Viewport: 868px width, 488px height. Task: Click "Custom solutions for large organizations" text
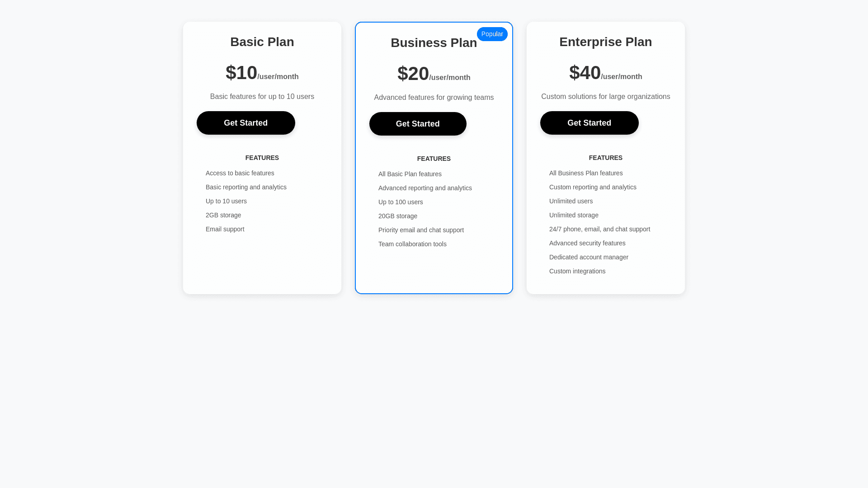[x=605, y=97]
